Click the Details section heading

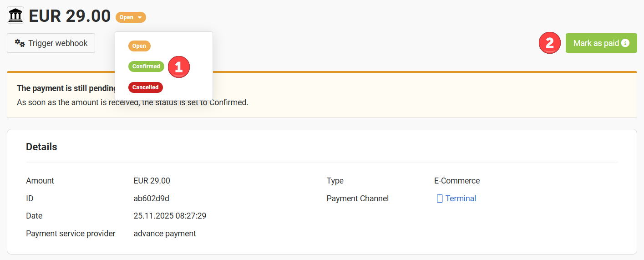point(41,147)
